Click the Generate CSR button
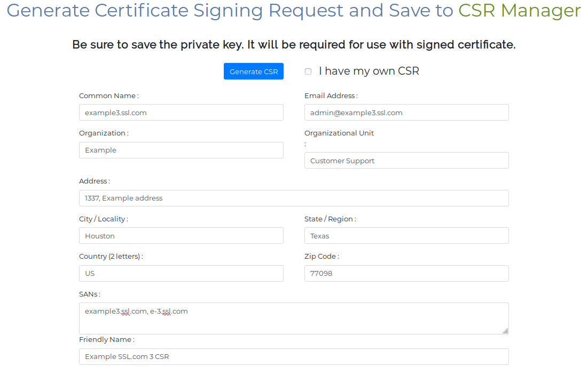Screen dimensions: 588x375 pos(254,71)
